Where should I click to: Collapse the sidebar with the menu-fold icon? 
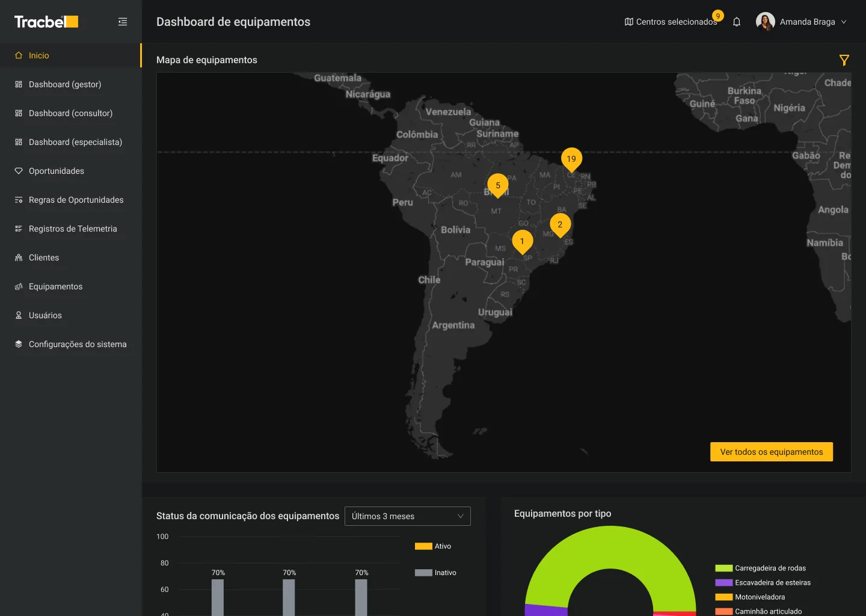coord(123,22)
